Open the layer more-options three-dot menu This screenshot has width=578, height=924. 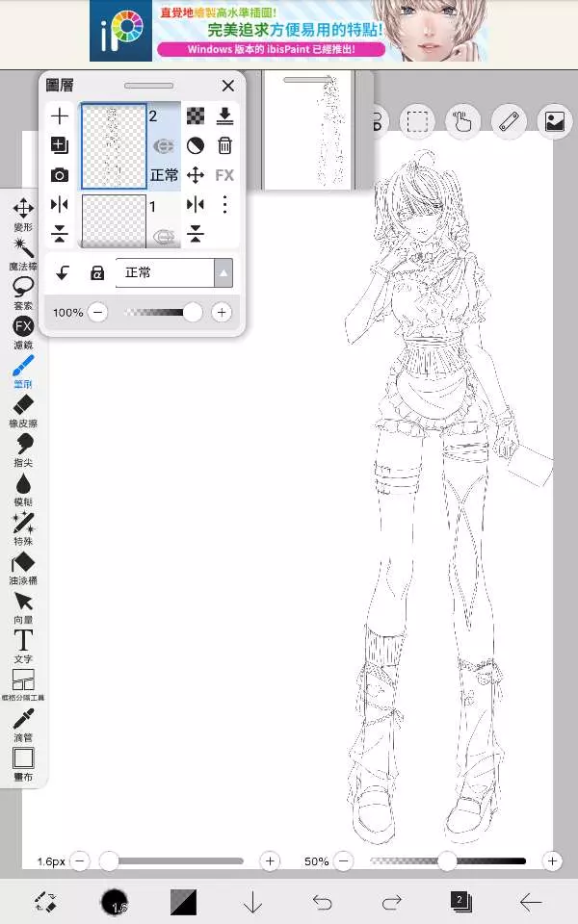[224, 204]
